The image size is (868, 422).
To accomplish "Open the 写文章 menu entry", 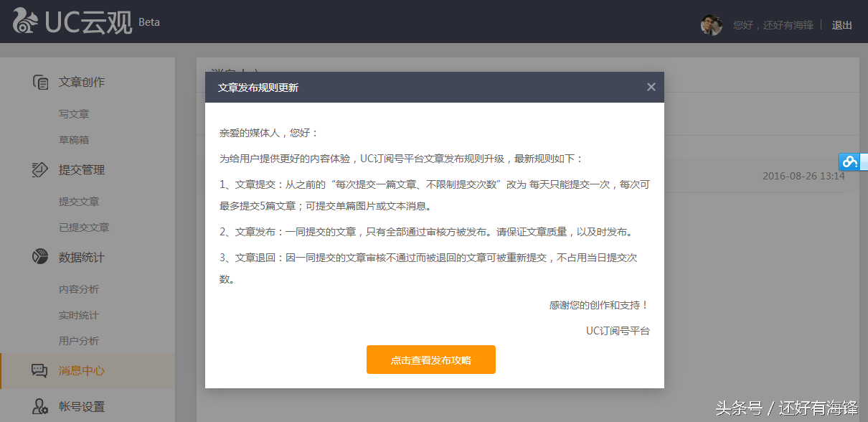I will (74, 113).
